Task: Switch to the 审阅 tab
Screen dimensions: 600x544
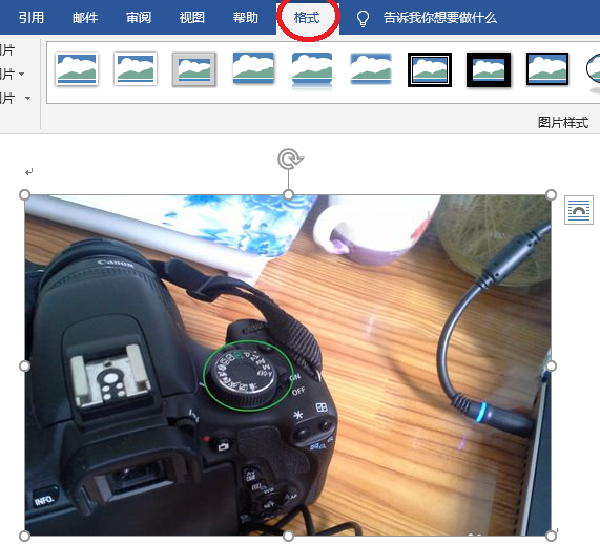Action: [139, 18]
